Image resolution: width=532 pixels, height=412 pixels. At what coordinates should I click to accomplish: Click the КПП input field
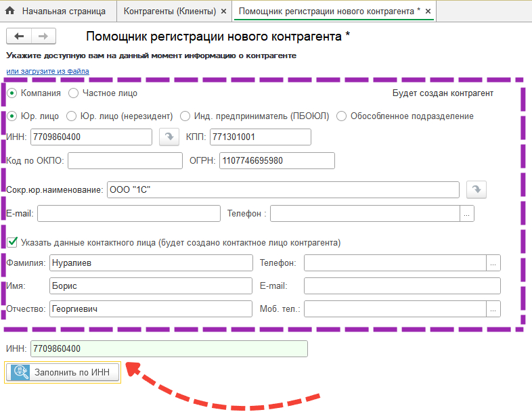[x=260, y=137]
